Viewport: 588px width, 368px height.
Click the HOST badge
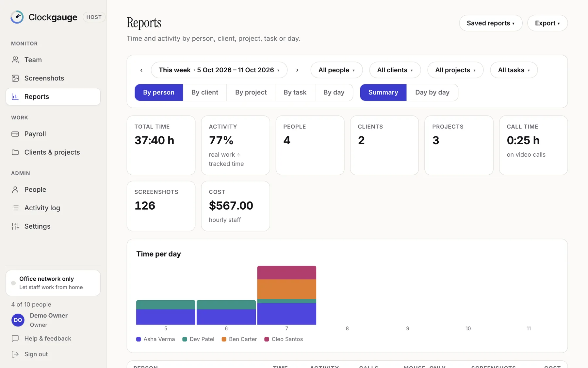(94, 17)
